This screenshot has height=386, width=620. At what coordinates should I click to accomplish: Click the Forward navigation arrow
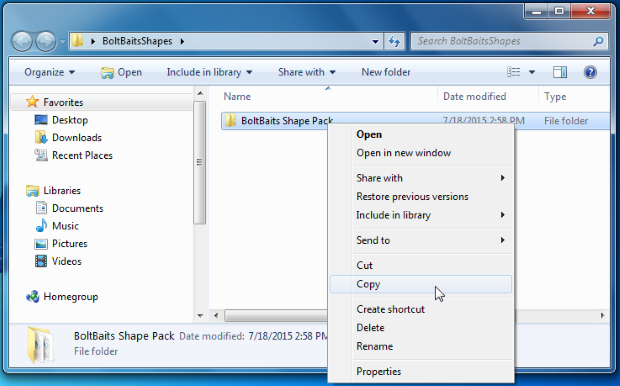coord(46,41)
